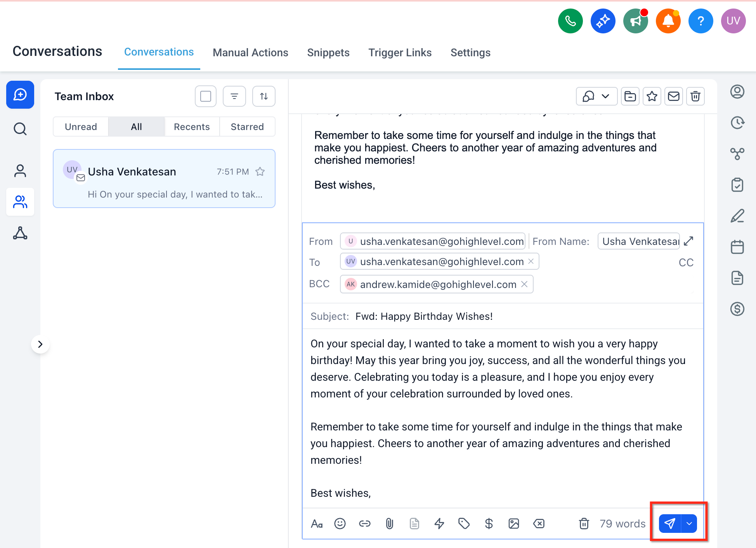Discard the draft with the composer trash icon
The width and height of the screenshot is (756, 548).
point(584,524)
